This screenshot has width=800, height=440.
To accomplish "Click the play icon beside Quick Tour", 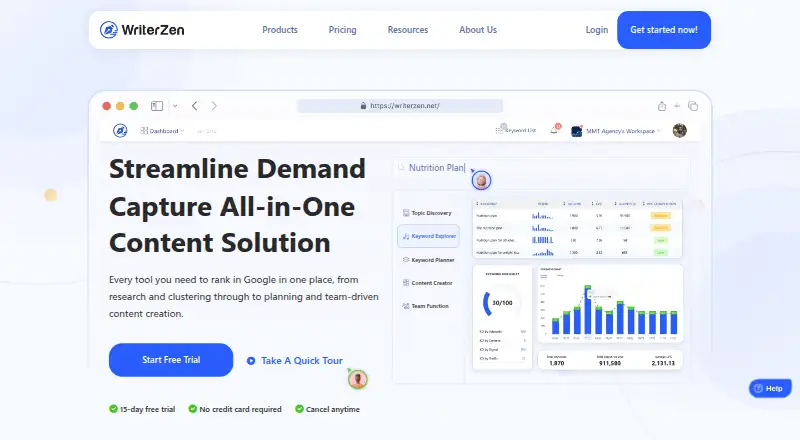I will click(x=251, y=361).
